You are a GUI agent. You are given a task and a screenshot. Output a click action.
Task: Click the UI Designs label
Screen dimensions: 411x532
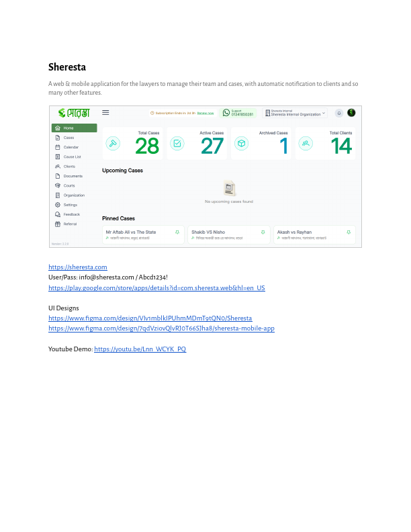coord(64,308)
